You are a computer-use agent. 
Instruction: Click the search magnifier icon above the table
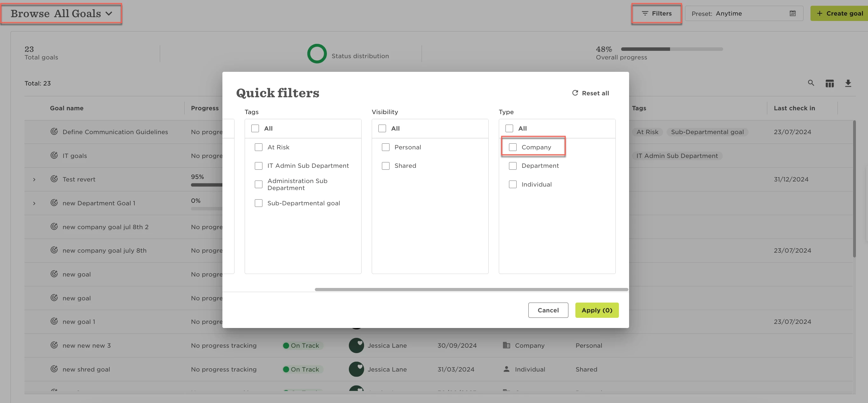[x=811, y=83]
